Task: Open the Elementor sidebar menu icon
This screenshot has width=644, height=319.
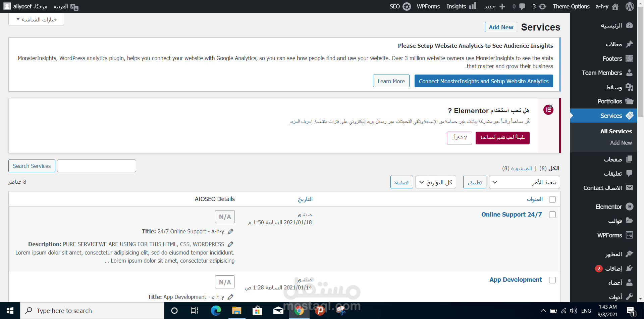Action: click(630, 207)
